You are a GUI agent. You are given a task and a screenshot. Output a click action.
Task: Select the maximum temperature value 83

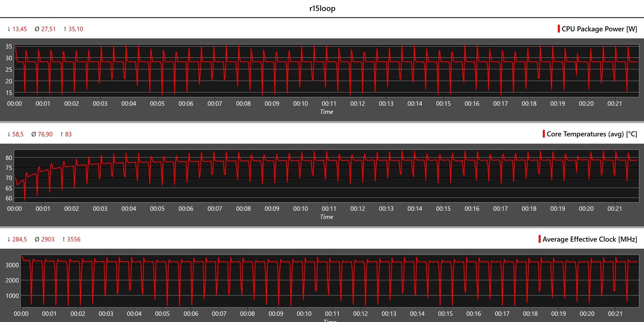point(68,135)
